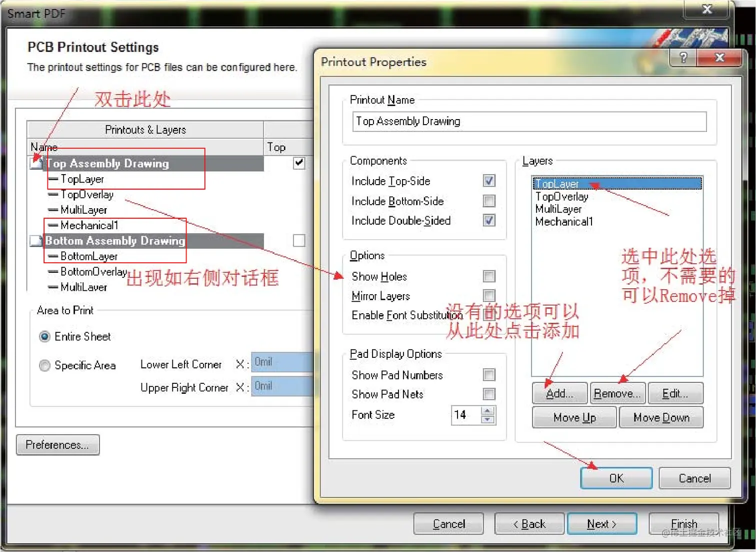Click Move Down button

click(x=661, y=417)
